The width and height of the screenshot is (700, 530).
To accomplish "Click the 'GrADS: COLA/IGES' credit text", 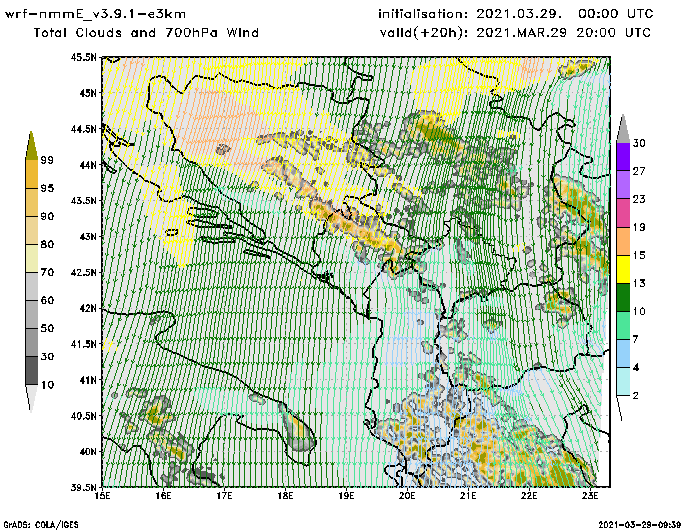I will pos(41,525).
